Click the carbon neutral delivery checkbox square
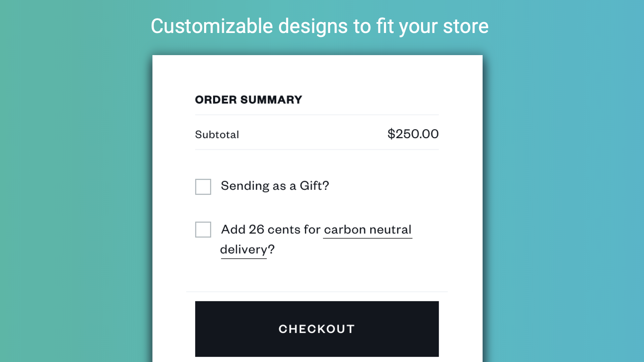The height and width of the screenshot is (362, 644). click(x=203, y=230)
